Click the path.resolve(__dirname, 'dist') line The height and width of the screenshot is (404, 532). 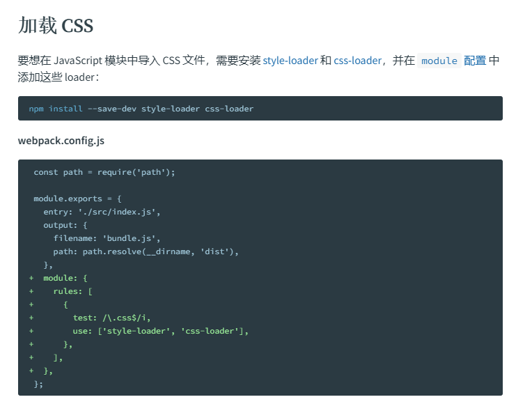pos(146,251)
